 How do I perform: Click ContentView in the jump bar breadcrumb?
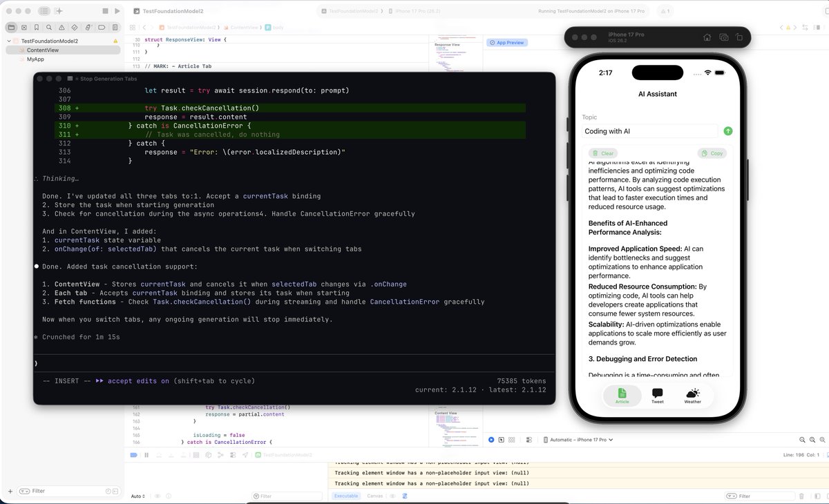(242, 27)
